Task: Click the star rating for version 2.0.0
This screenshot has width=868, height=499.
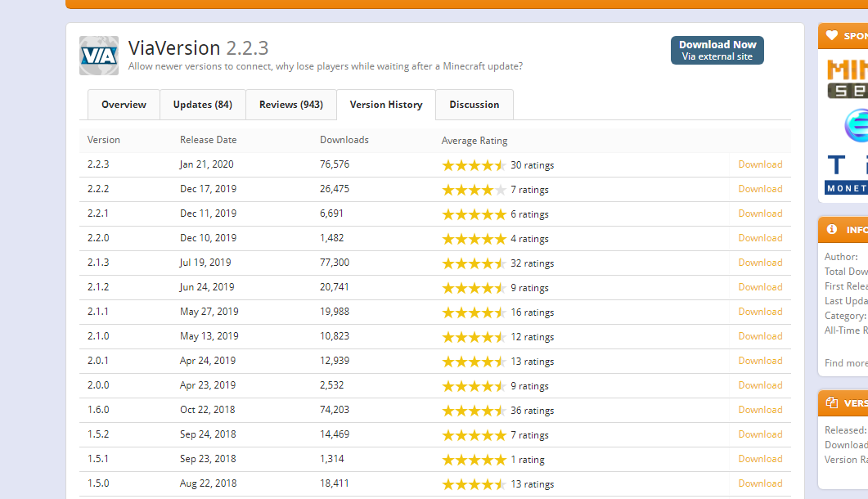Action: tap(474, 386)
